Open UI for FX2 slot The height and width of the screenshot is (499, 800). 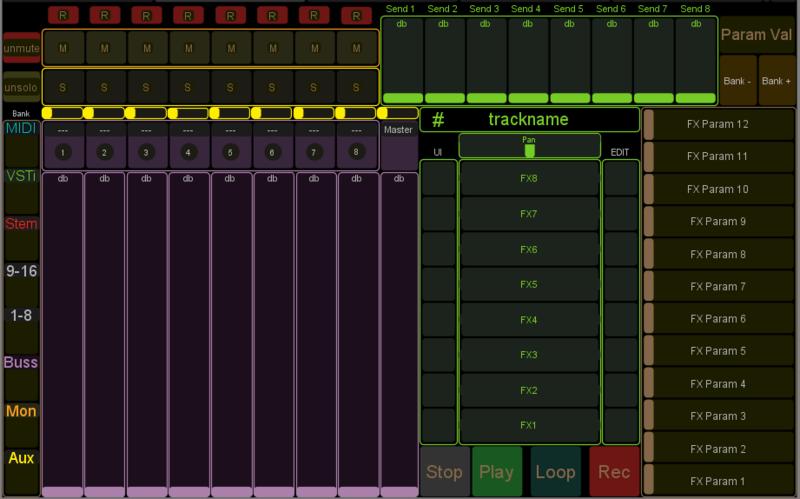click(438, 390)
